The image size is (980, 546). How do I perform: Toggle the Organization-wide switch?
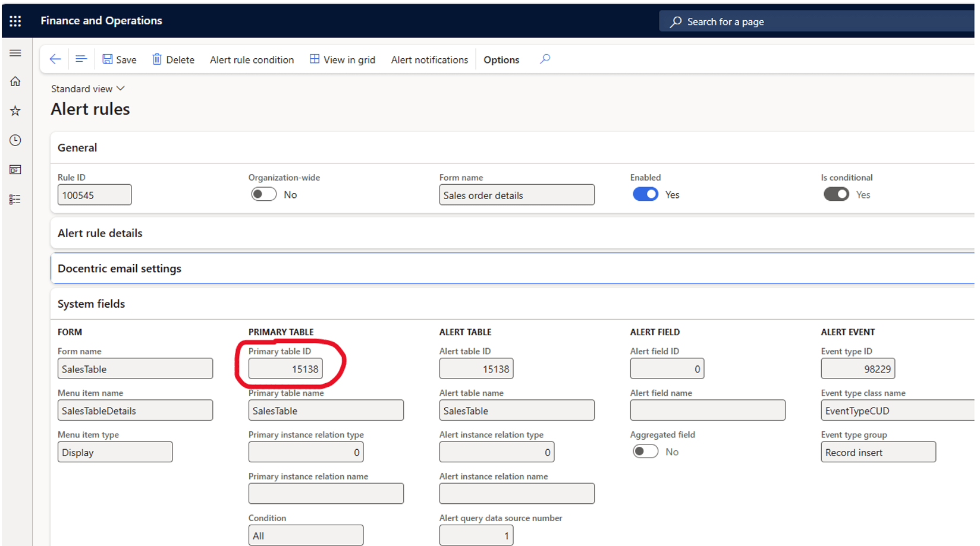[263, 195]
